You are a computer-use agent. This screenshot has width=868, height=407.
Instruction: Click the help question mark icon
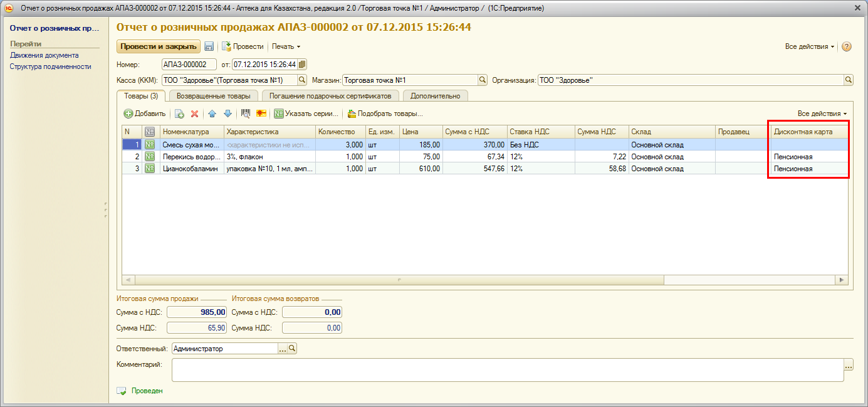[846, 46]
